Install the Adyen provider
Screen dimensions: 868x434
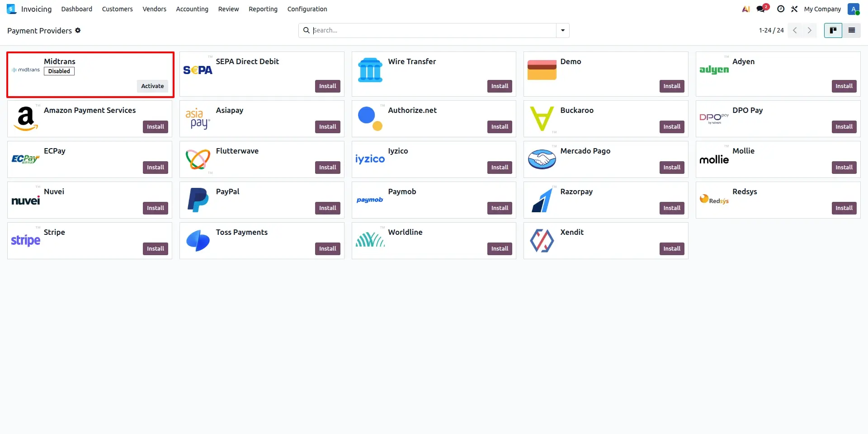click(x=844, y=86)
